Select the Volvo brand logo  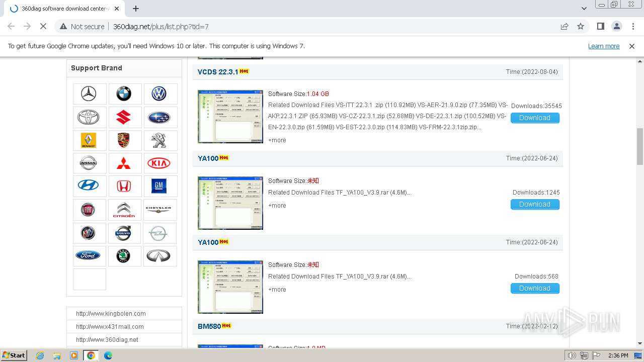tap(124, 233)
